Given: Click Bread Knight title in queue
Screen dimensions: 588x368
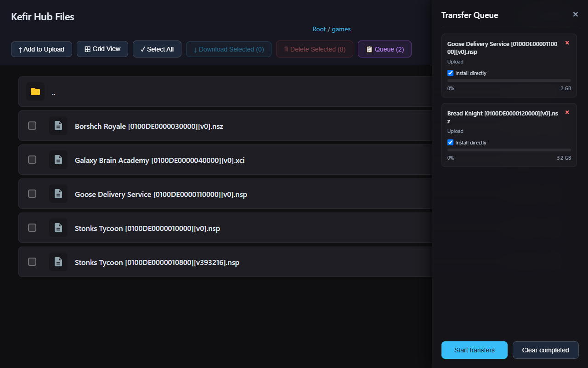Looking at the screenshot, I should pyautogui.click(x=503, y=117).
